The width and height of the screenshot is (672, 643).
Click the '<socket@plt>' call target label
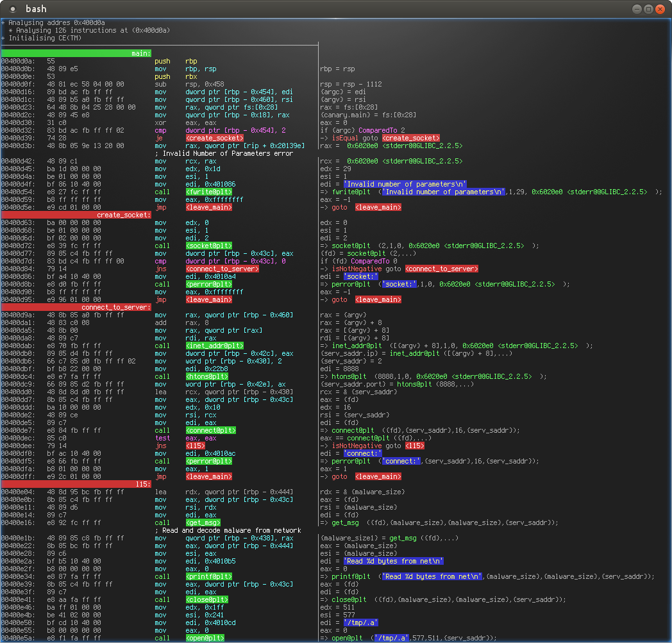coord(209,246)
